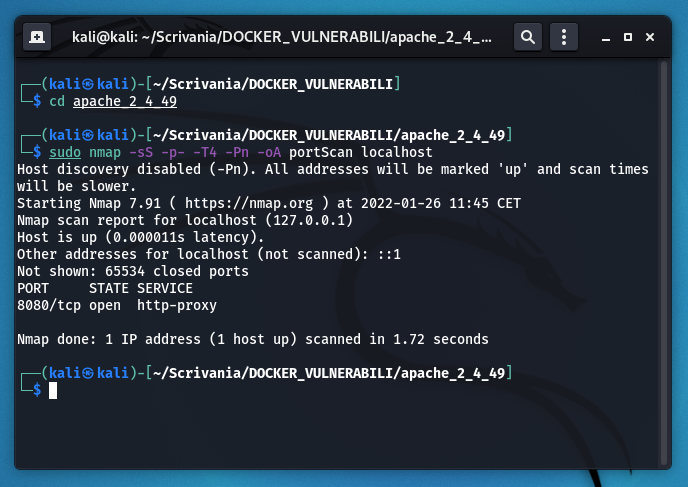
Task: Click the terminal window title text
Action: (x=282, y=37)
